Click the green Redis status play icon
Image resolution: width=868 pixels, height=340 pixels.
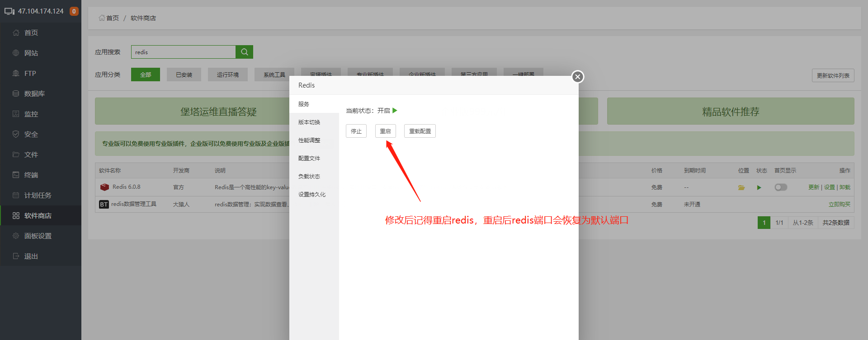click(759, 187)
